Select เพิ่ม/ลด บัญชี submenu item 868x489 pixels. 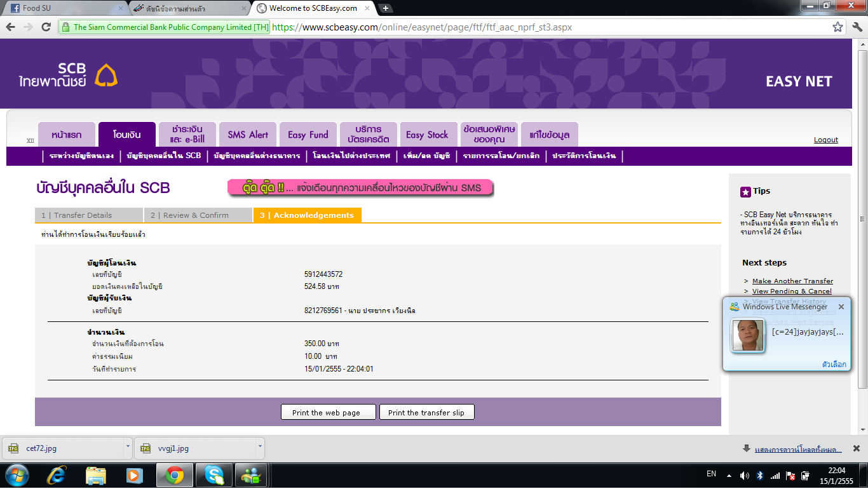(x=426, y=156)
